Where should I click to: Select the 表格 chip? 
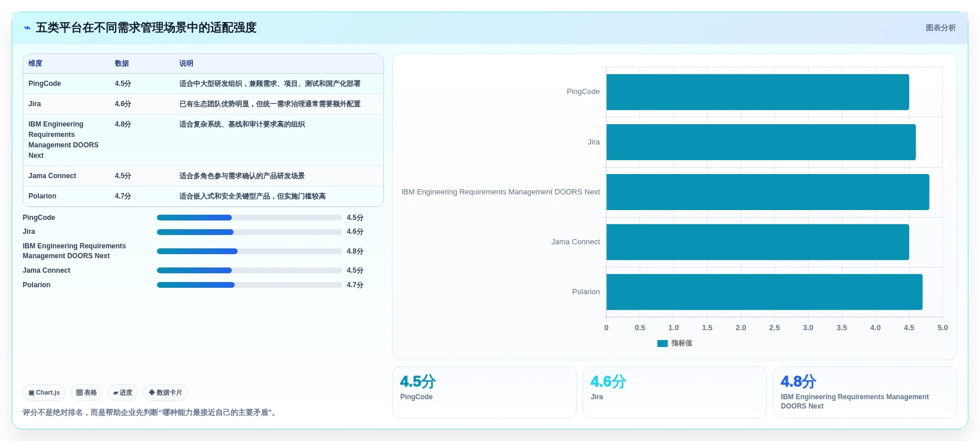[x=87, y=393]
